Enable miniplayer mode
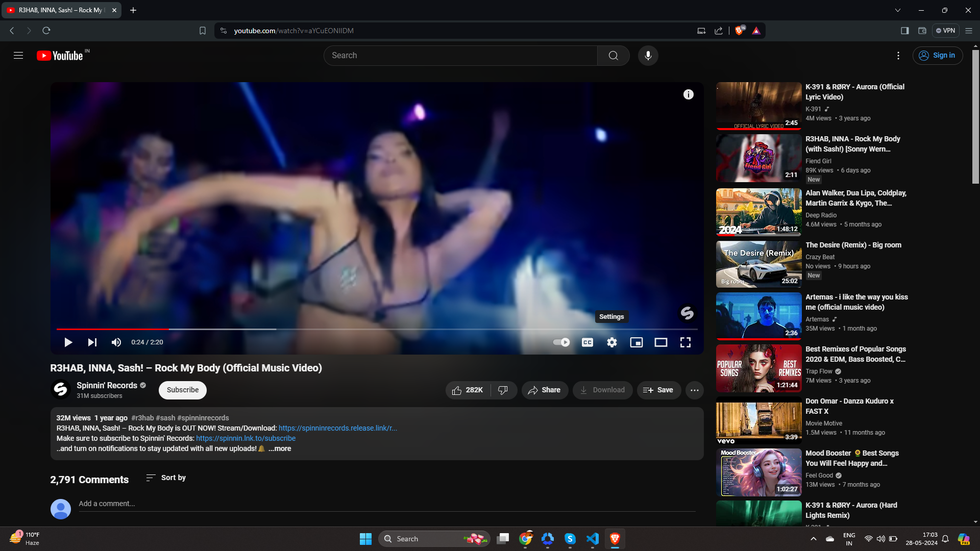Image resolution: width=980 pixels, height=551 pixels. 636,342
